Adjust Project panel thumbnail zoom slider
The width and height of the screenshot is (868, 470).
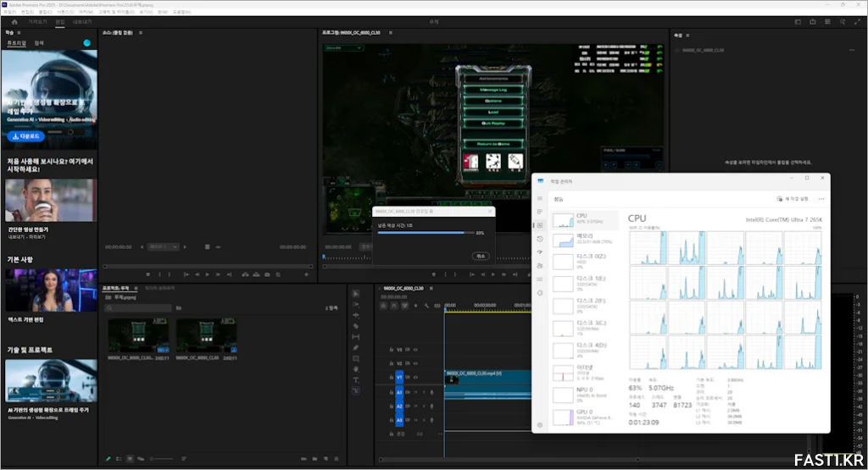click(x=161, y=459)
